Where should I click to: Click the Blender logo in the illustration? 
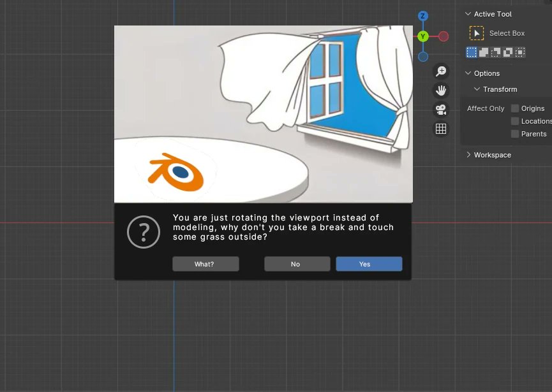point(176,172)
